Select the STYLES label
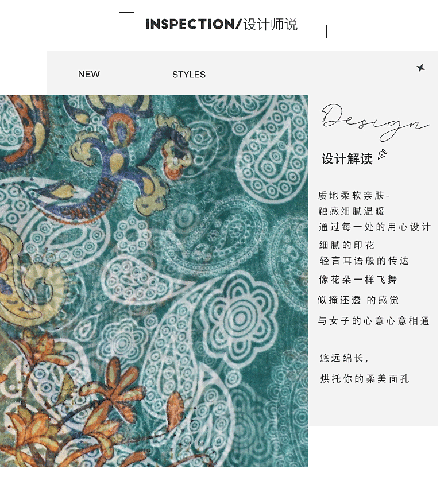Screen dimensions: 448x477 (x=189, y=75)
